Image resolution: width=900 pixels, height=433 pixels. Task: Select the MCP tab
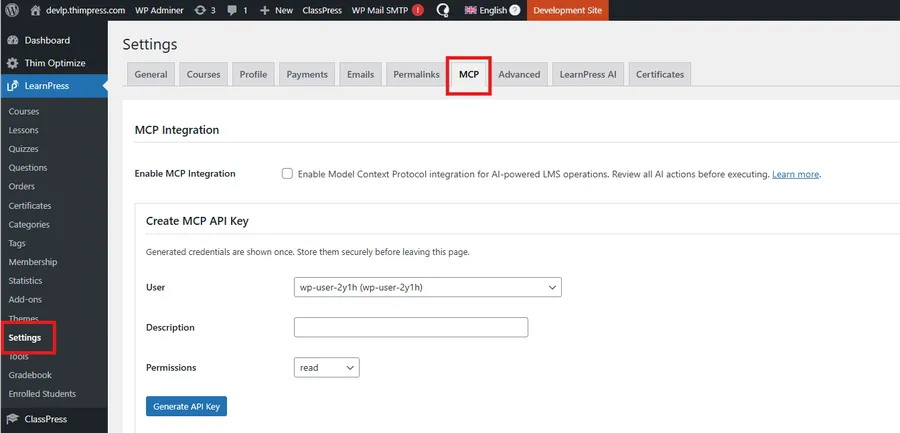[469, 74]
